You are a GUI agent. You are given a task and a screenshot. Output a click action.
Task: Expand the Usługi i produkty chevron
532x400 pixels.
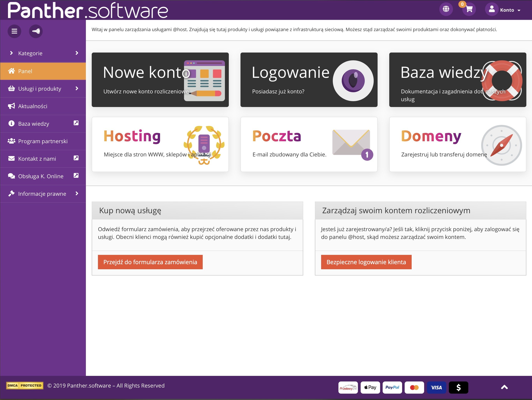77,88
